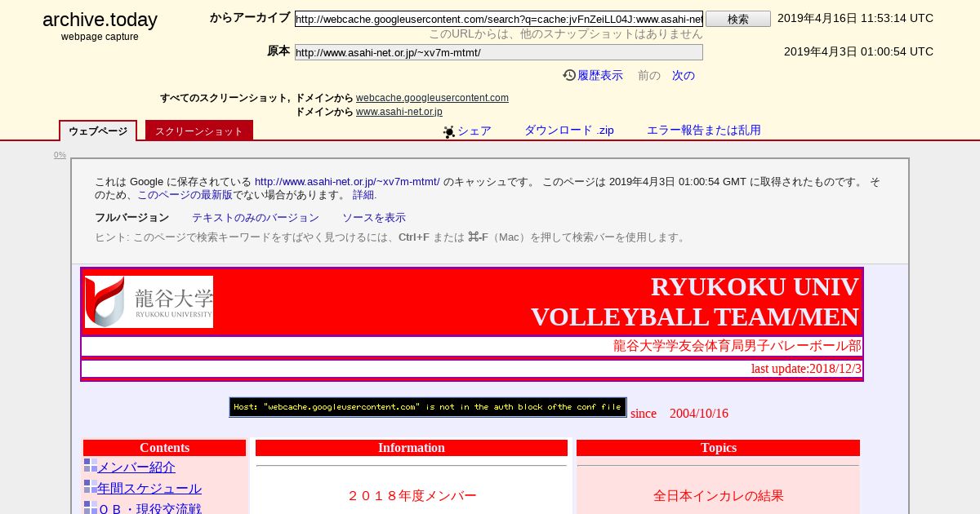Click the 詳細 details link
The image size is (980, 514).
363,195
